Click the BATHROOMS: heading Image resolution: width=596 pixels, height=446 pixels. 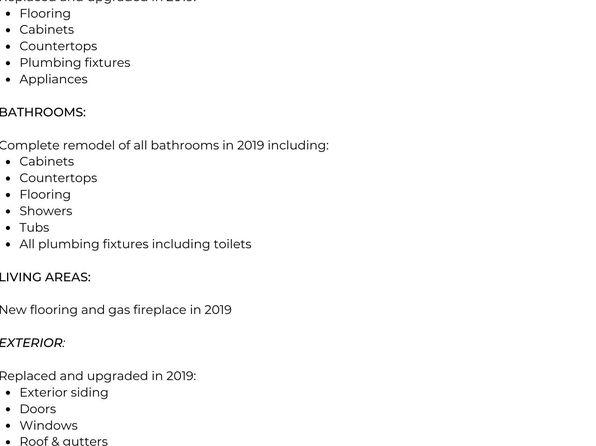click(x=43, y=113)
